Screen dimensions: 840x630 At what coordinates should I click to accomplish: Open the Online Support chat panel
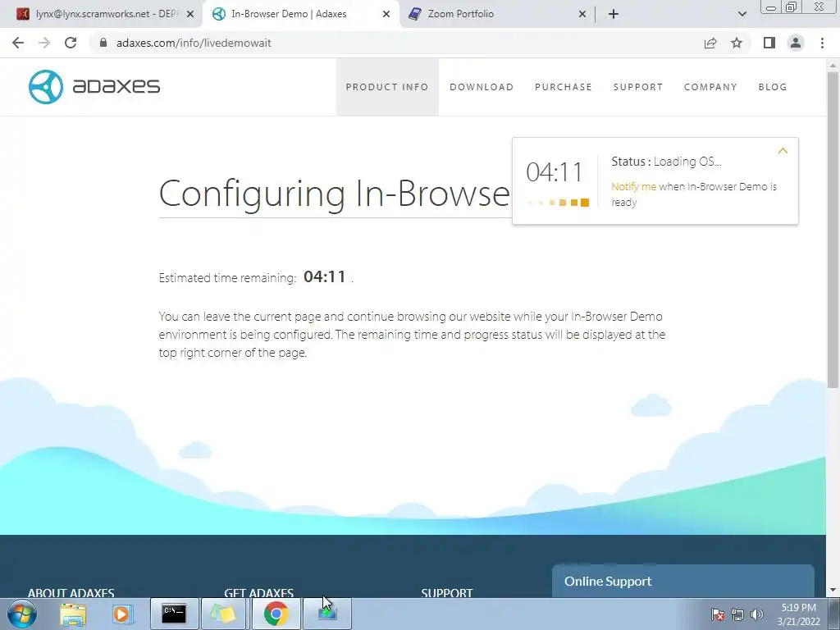pyautogui.click(x=683, y=582)
